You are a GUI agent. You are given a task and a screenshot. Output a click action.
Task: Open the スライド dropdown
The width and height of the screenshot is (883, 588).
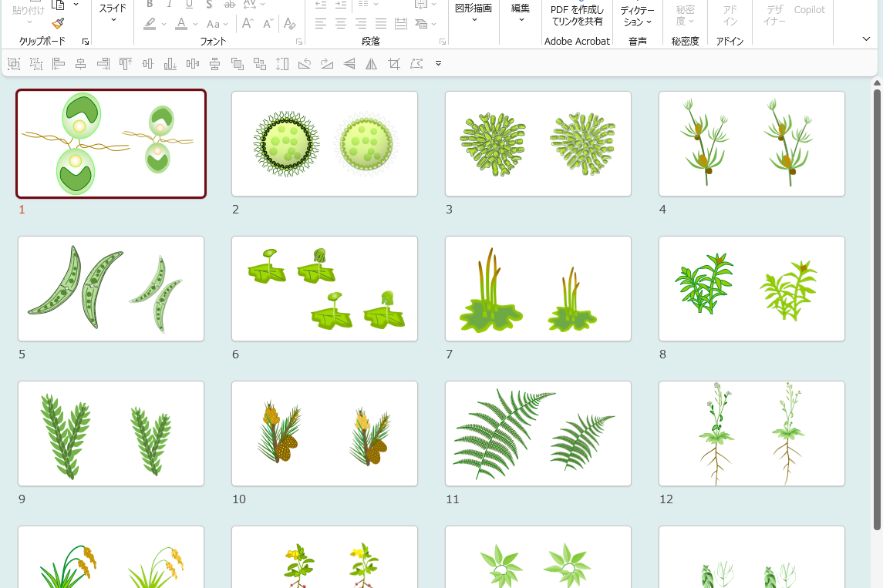click(x=113, y=13)
